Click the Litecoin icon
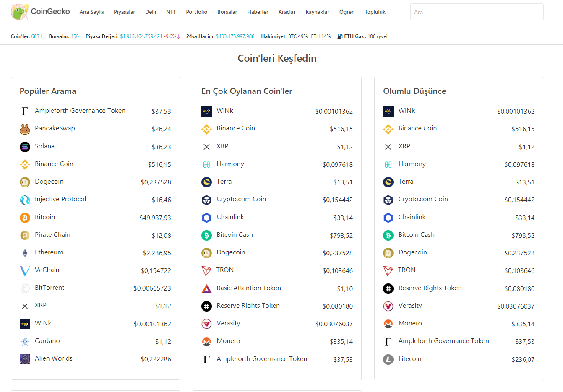Viewport: 563px width, 392px height. point(388,359)
